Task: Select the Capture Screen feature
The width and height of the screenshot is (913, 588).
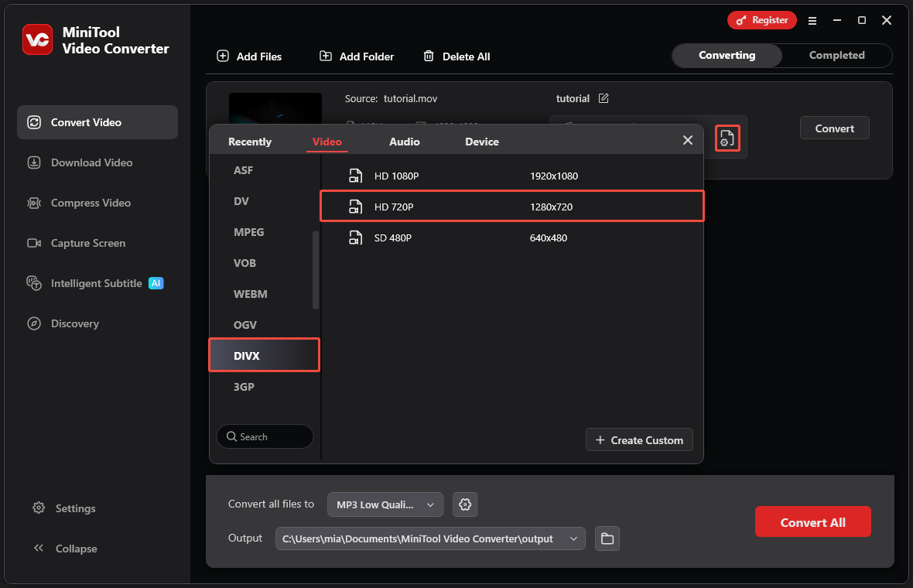Action: tap(34, 243)
